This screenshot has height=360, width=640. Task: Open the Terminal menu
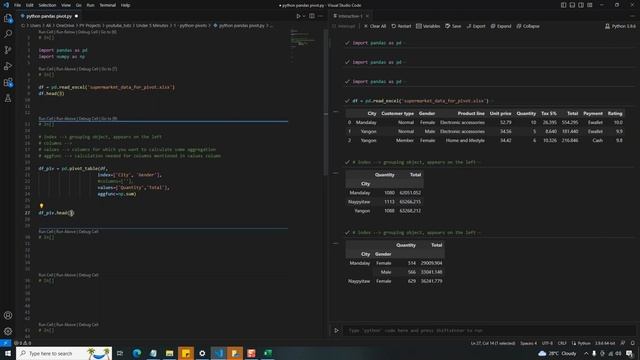(108, 5)
